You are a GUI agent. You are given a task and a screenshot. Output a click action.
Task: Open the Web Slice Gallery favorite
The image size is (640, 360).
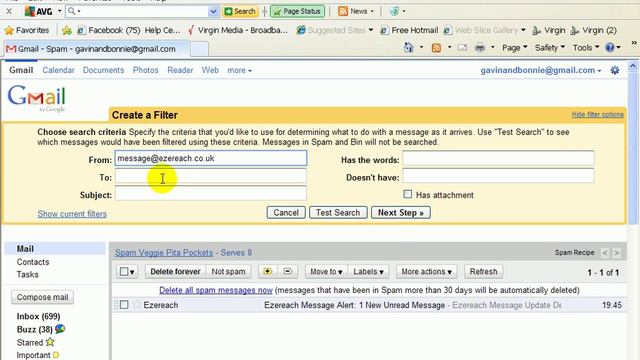point(484,30)
